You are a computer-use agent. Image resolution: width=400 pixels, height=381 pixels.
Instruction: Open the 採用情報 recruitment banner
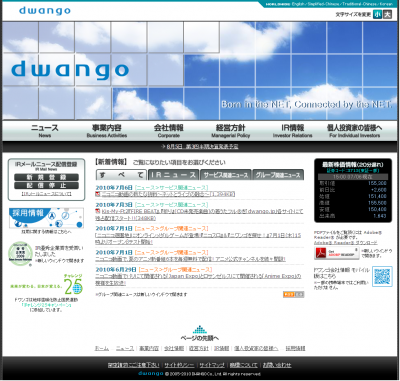[x=46, y=218]
